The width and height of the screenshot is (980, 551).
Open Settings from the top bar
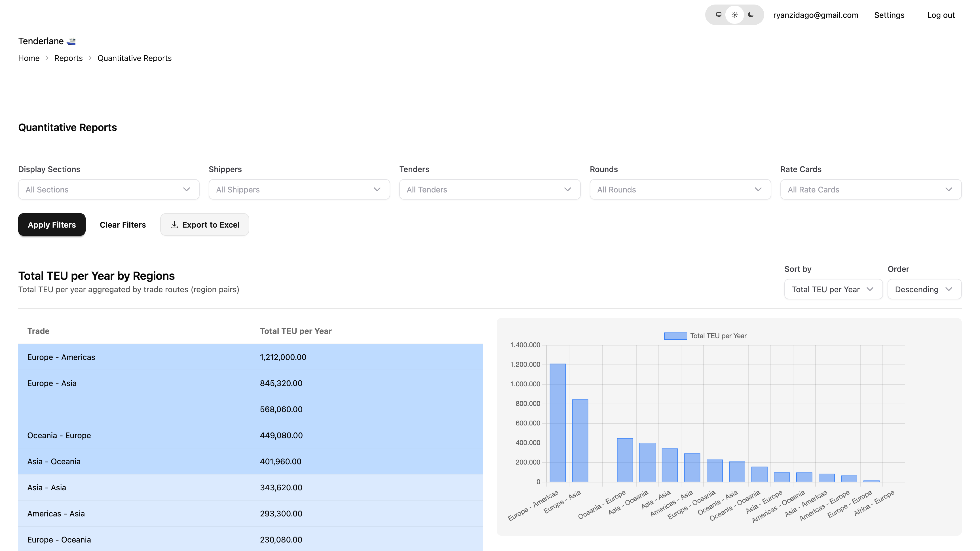(889, 15)
